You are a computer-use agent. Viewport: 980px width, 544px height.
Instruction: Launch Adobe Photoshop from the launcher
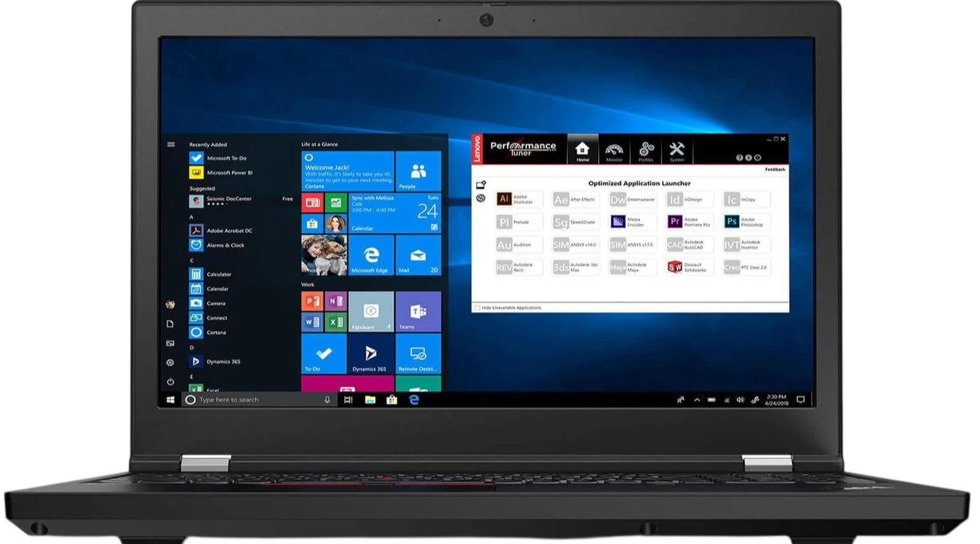(746, 222)
